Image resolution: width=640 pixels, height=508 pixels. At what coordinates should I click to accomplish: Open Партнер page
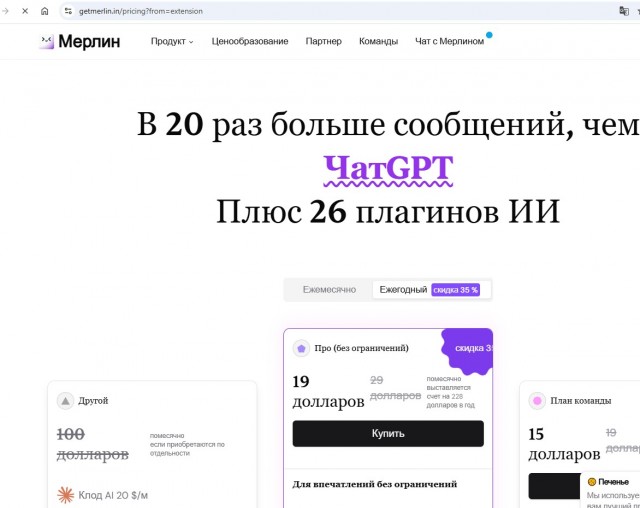click(x=324, y=41)
